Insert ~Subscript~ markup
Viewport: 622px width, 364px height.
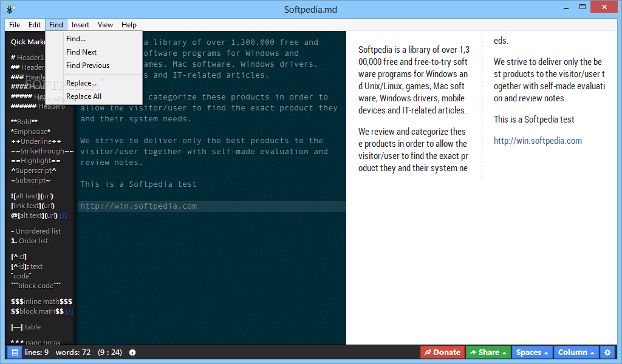tap(30, 181)
